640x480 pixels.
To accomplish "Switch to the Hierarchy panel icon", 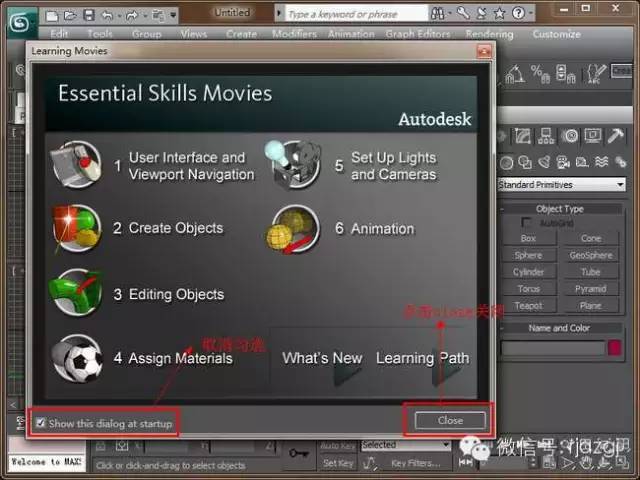I will click(546, 136).
